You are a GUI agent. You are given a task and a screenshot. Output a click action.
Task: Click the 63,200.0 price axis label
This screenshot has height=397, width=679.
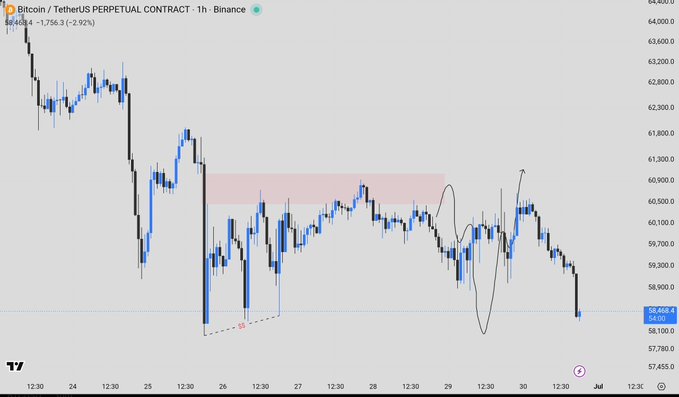tap(661, 62)
